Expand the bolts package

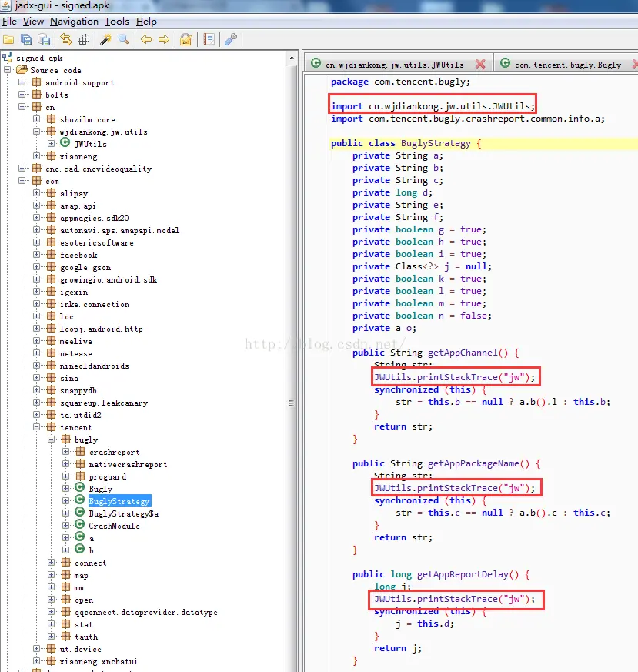pos(22,94)
